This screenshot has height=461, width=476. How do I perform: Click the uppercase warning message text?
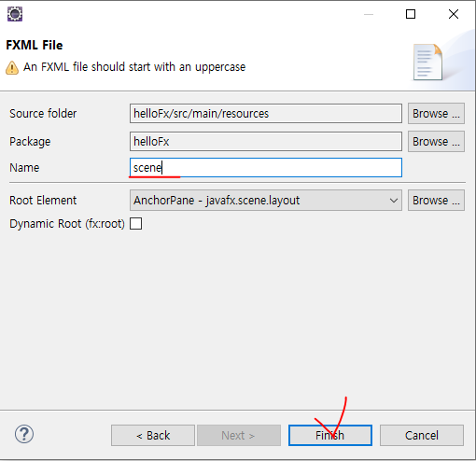pyautogui.click(x=134, y=67)
